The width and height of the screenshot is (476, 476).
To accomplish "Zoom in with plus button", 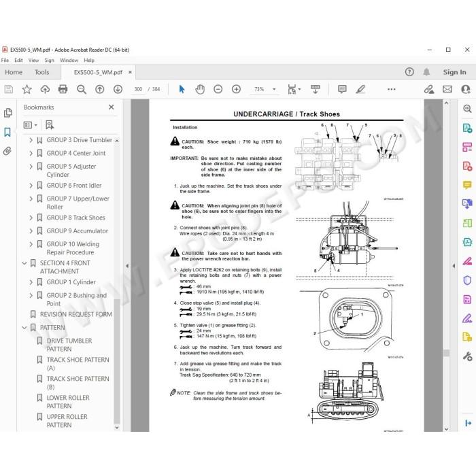I will [236, 89].
